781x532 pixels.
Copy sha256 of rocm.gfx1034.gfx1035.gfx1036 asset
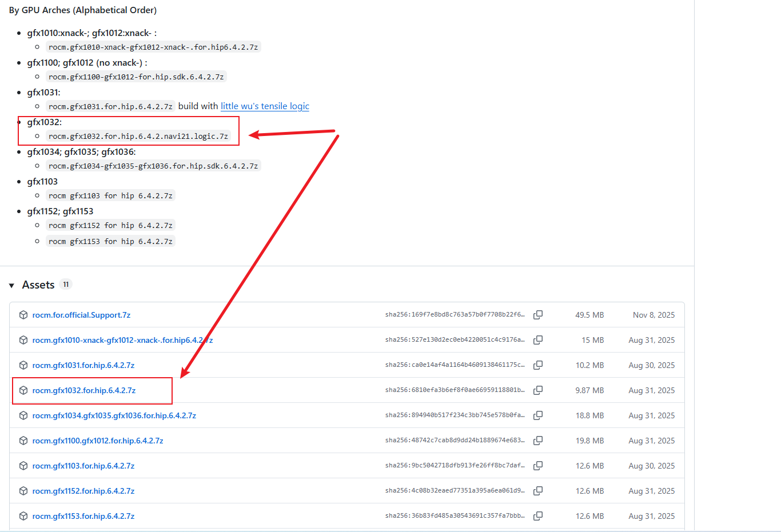(538, 415)
